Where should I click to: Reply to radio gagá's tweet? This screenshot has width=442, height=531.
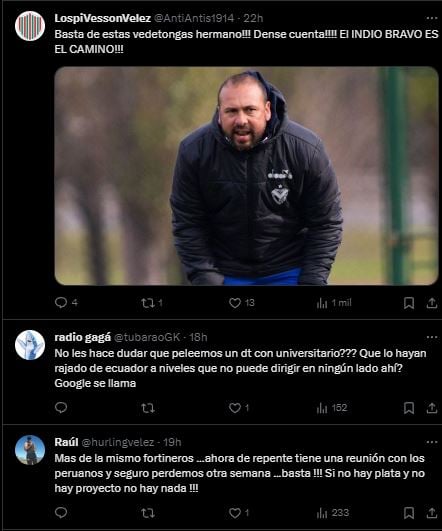click(x=61, y=407)
